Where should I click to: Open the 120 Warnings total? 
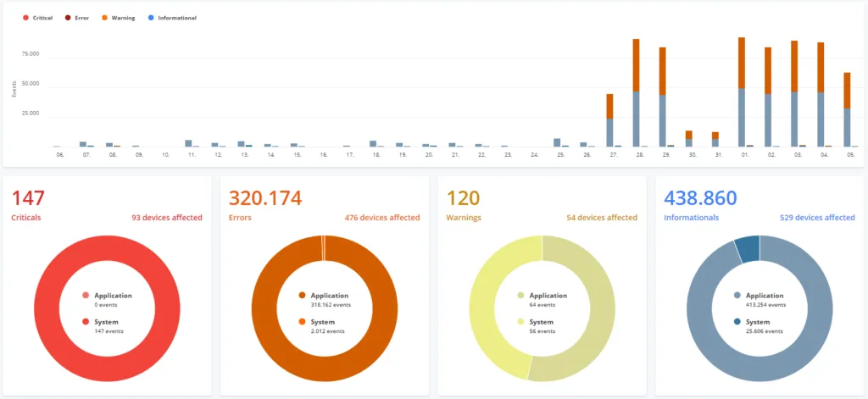tap(464, 198)
